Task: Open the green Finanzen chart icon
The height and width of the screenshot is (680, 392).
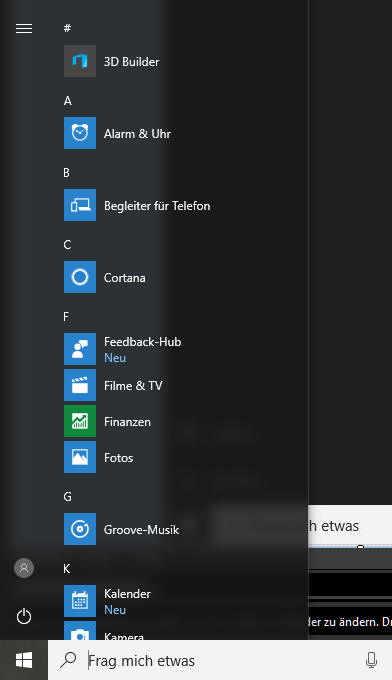Action: point(80,421)
